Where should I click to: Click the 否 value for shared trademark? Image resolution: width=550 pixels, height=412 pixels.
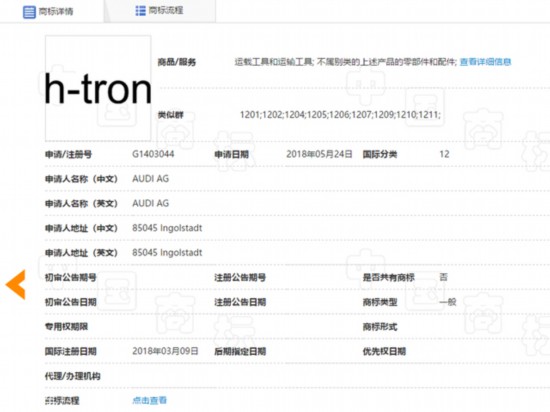[x=443, y=277]
